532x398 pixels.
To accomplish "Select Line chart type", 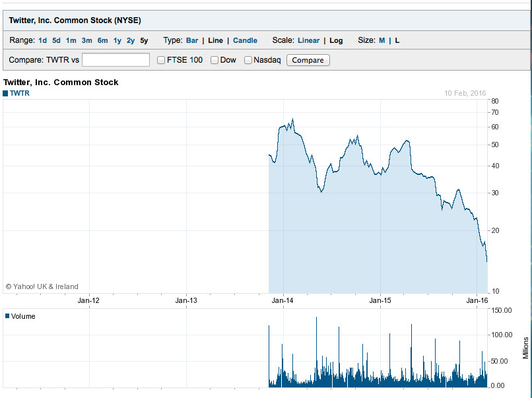I will click(x=215, y=40).
